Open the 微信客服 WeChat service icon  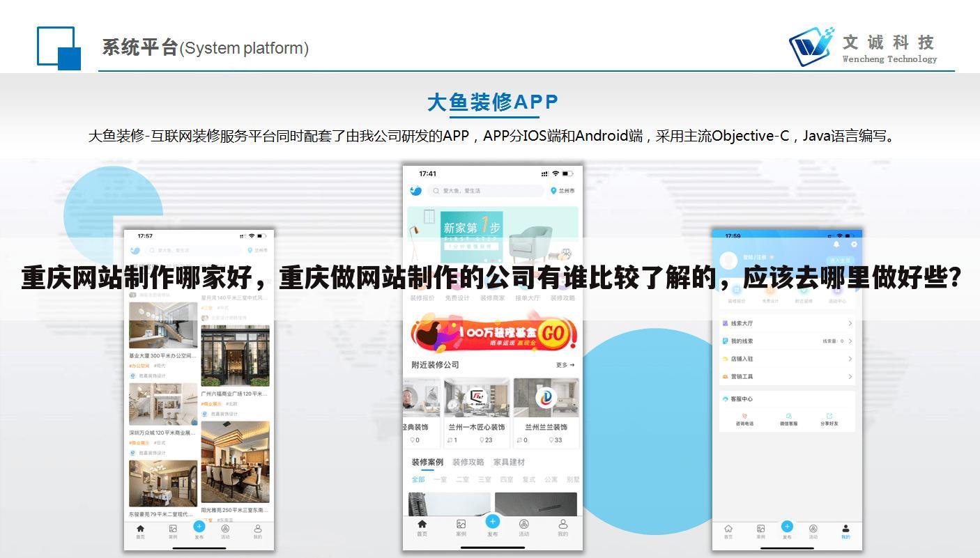point(789,419)
